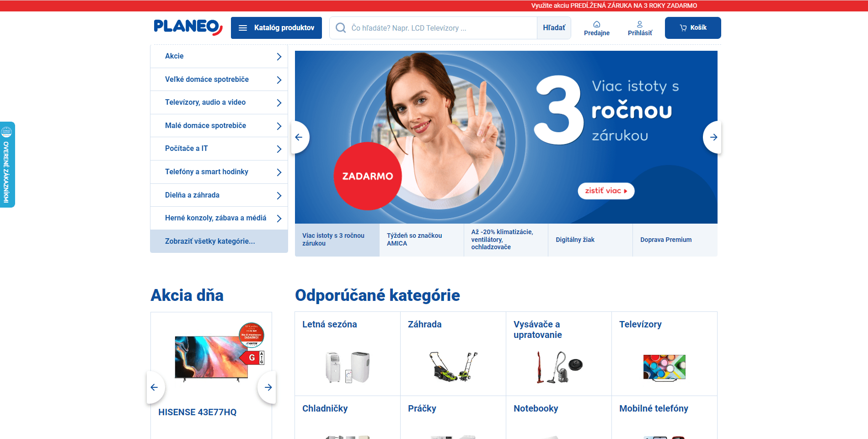Viewport: 868px width, 439px height.
Task: Expand the Akcie category chevron
Action: coord(279,57)
